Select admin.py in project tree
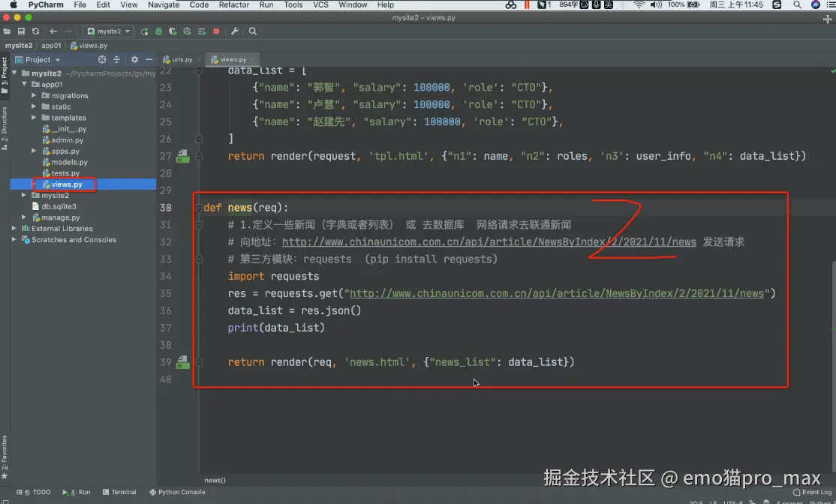Viewport: 836px width, 504px height. (63, 140)
